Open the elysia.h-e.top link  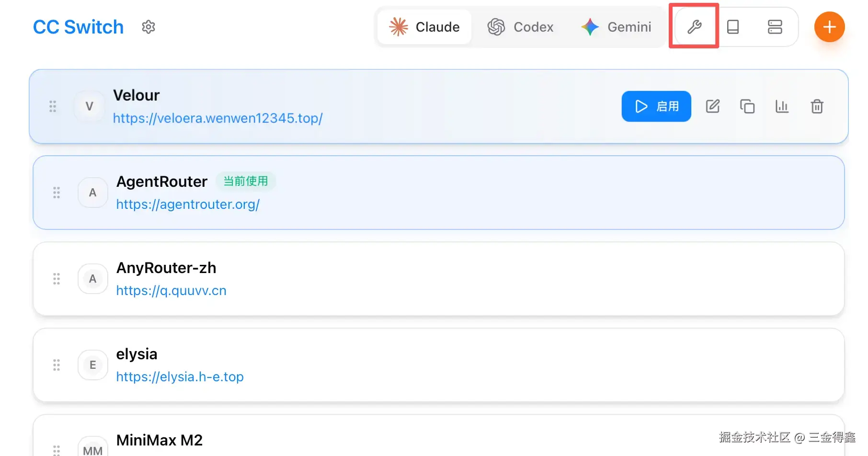(180, 377)
